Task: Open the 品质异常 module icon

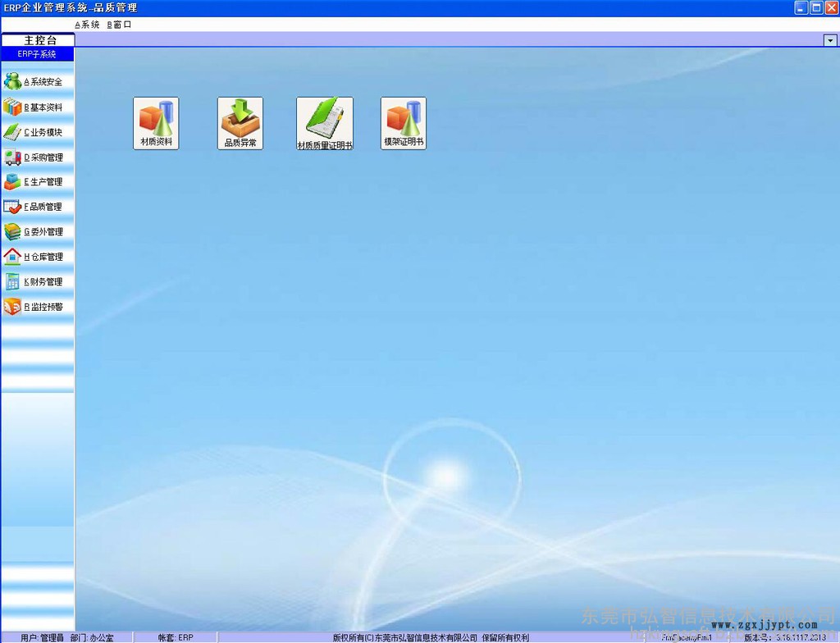Action: 240,123
